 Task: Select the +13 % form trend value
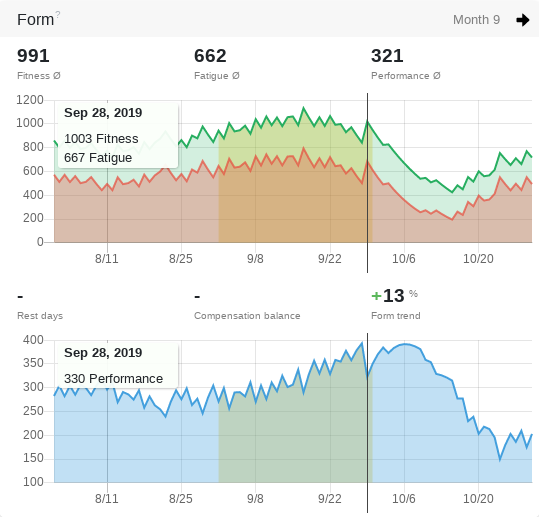tap(394, 296)
